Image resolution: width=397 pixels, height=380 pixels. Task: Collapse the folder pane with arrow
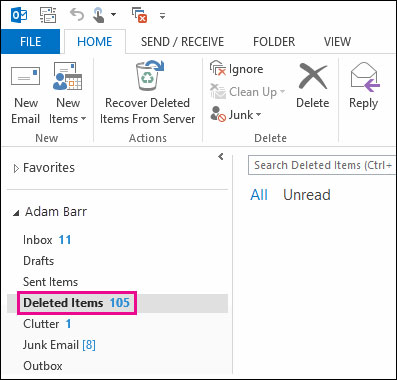(221, 156)
